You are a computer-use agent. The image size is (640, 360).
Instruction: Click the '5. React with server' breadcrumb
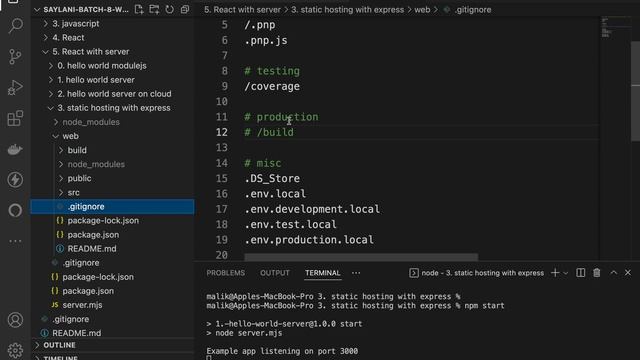tap(242, 9)
